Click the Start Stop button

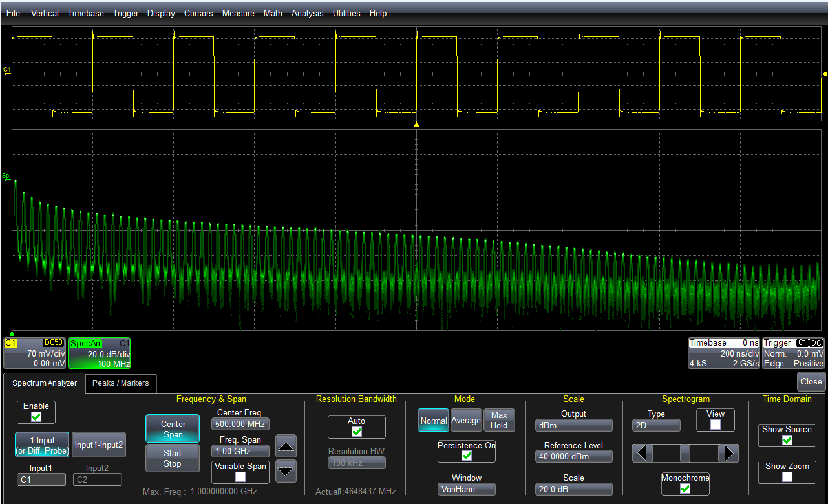172,458
